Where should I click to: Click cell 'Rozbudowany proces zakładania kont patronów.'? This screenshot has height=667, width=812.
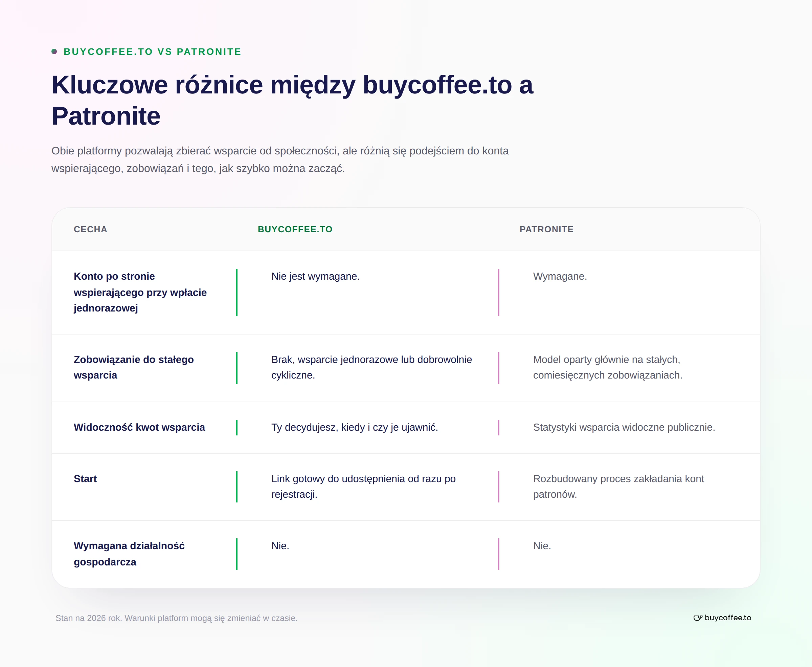click(x=618, y=487)
